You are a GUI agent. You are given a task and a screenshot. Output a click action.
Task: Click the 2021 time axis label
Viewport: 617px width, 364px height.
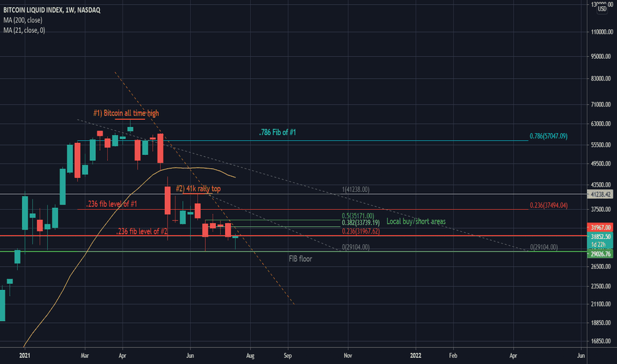click(x=24, y=355)
